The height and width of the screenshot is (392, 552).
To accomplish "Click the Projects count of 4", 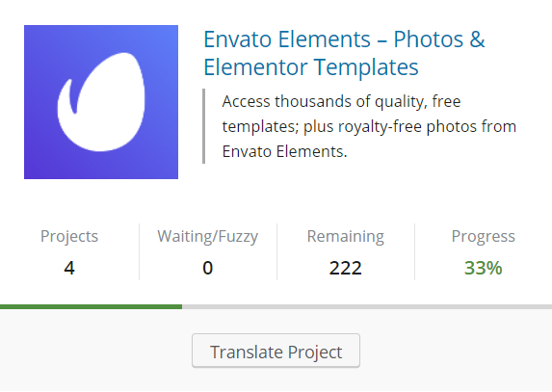I will click(x=69, y=268).
